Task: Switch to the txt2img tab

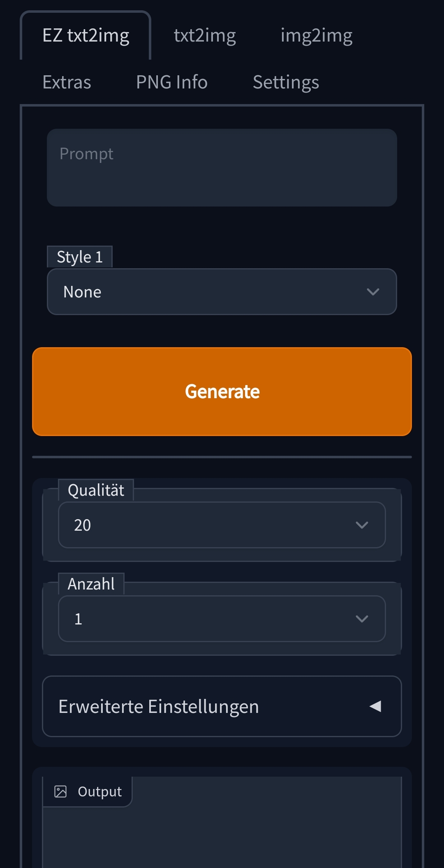Action: pyautogui.click(x=205, y=35)
